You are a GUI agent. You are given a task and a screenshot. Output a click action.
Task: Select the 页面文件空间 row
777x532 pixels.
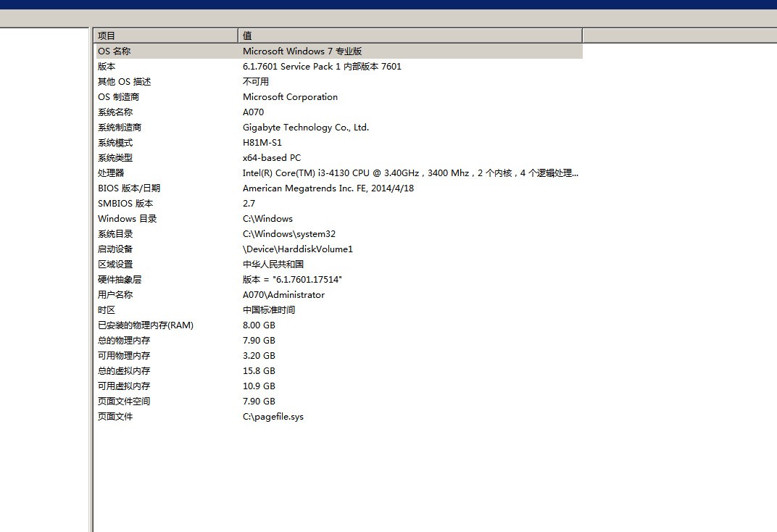339,402
